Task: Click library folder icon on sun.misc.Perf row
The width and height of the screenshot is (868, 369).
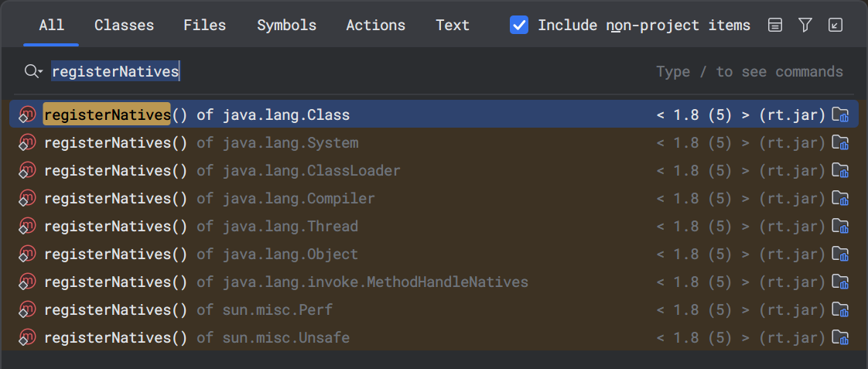Action: coord(840,309)
